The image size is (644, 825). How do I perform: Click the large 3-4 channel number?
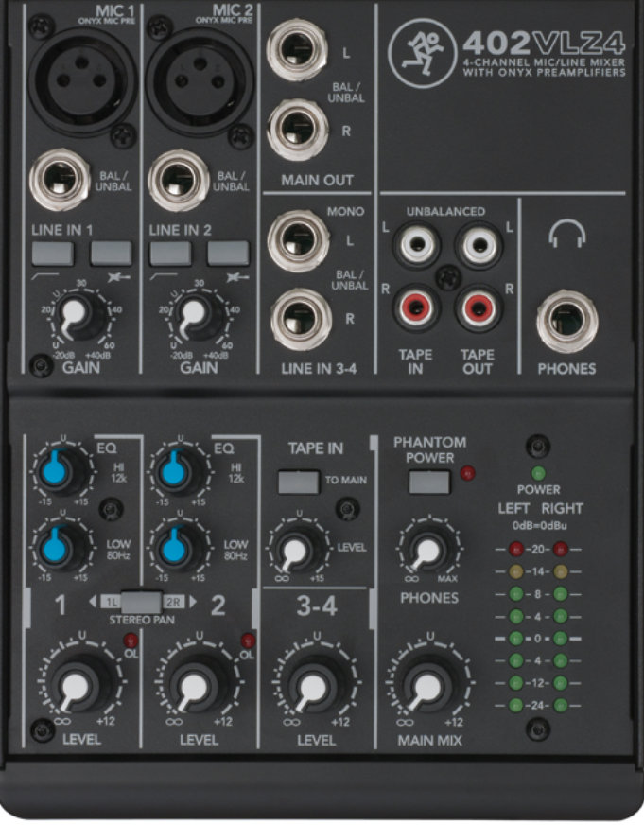(317, 606)
